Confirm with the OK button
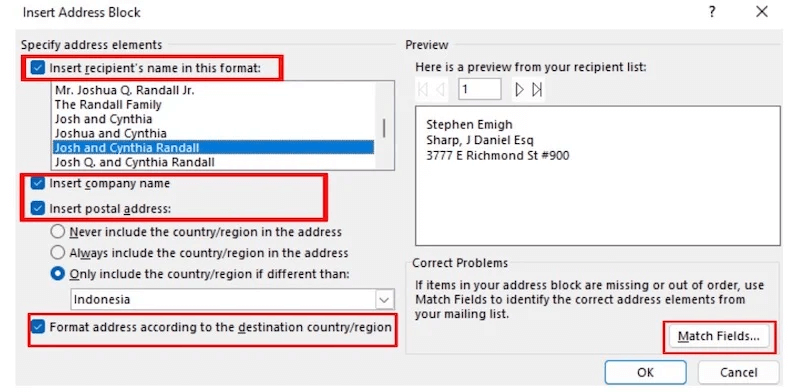 pyautogui.click(x=645, y=373)
